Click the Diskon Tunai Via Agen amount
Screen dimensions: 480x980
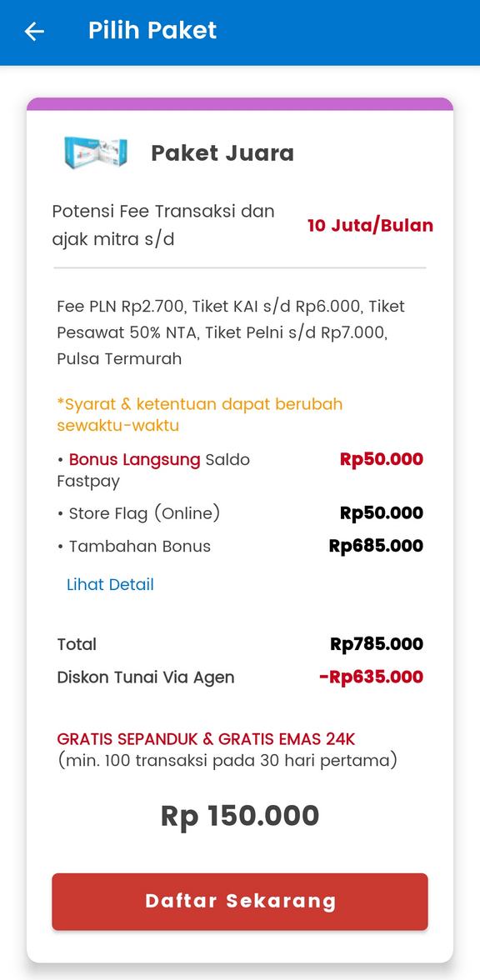pos(372,677)
